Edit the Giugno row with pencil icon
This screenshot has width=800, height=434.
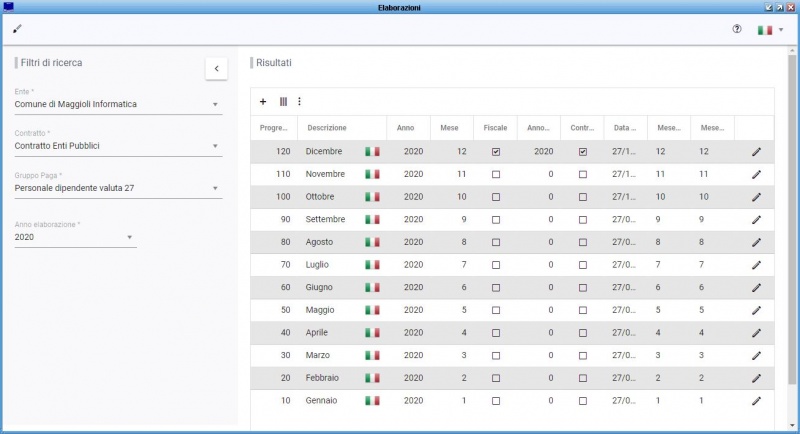pyautogui.click(x=756, y=288)
